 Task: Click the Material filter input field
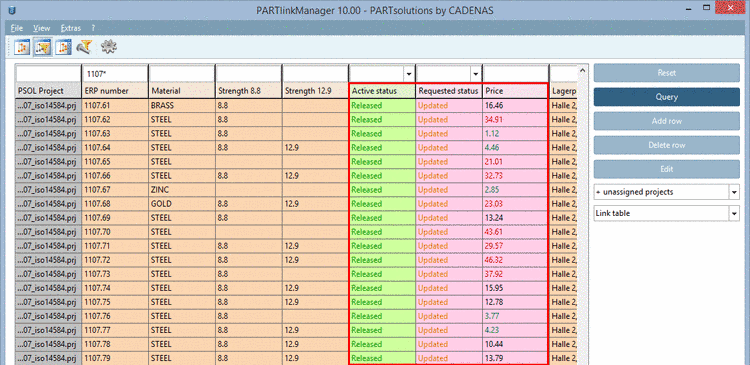(182, 74)
